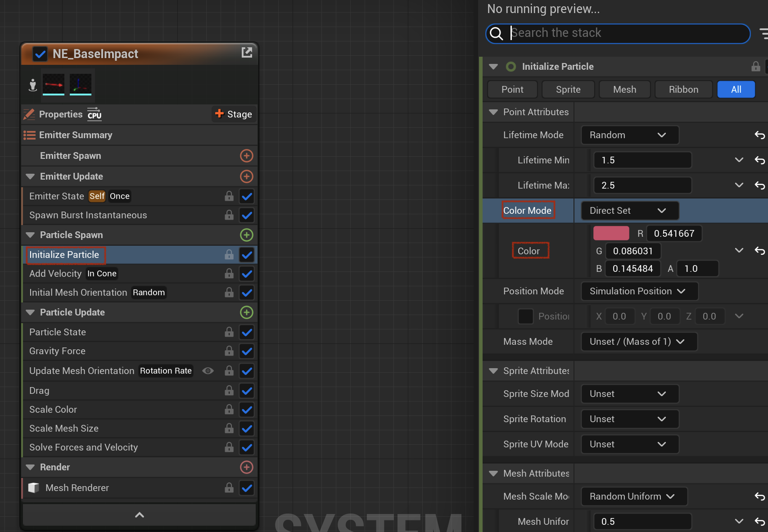Disable Add Velocity module checkbox
This screenshot has height=532, width=768.
point(247,274)
